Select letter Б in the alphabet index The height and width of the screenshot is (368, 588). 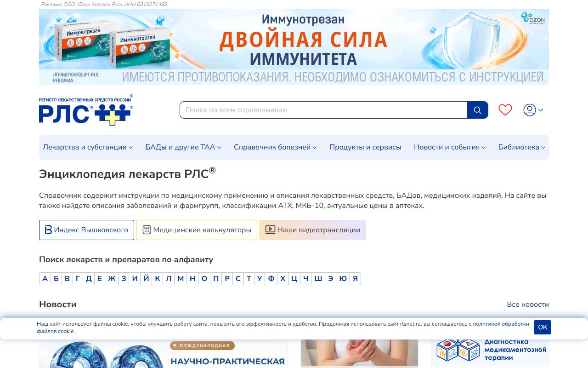click(x=56, y=279)
